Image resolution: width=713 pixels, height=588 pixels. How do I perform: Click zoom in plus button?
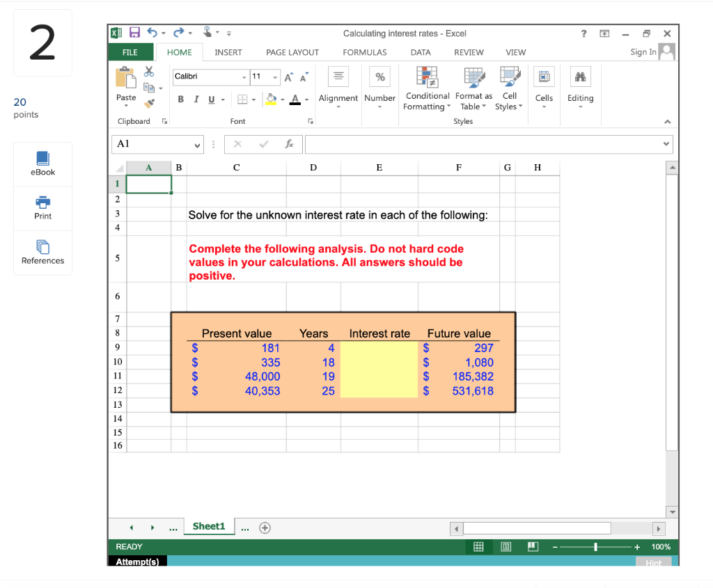pyautogui.click(x=636, y=547)
